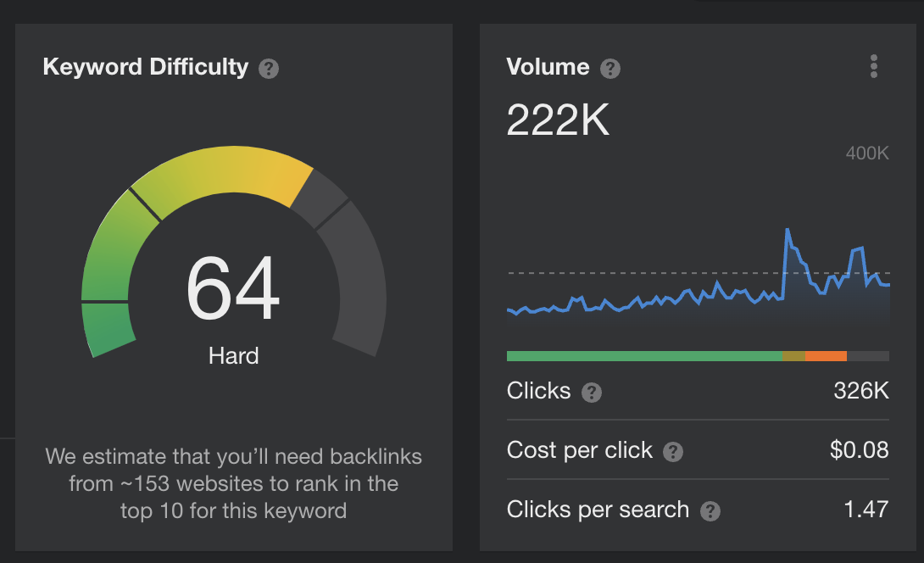Click the 222K volume value
The width and height of the screenshot is (924, 563).
pyautogui.click(x=558, y=120)
